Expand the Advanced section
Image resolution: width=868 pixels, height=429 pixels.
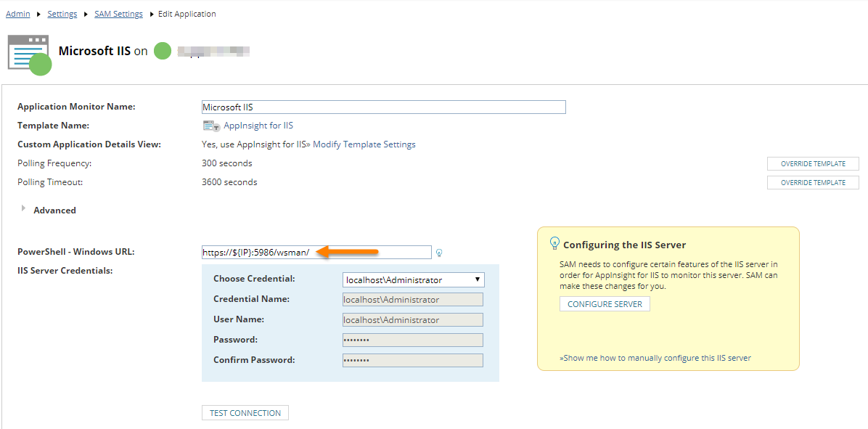coord(24,210)
